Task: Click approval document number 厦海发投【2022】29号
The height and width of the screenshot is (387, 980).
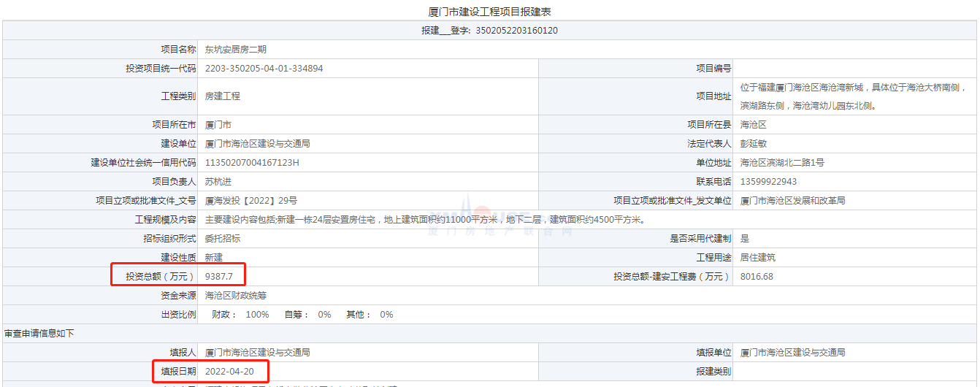Action: (251, 201)
